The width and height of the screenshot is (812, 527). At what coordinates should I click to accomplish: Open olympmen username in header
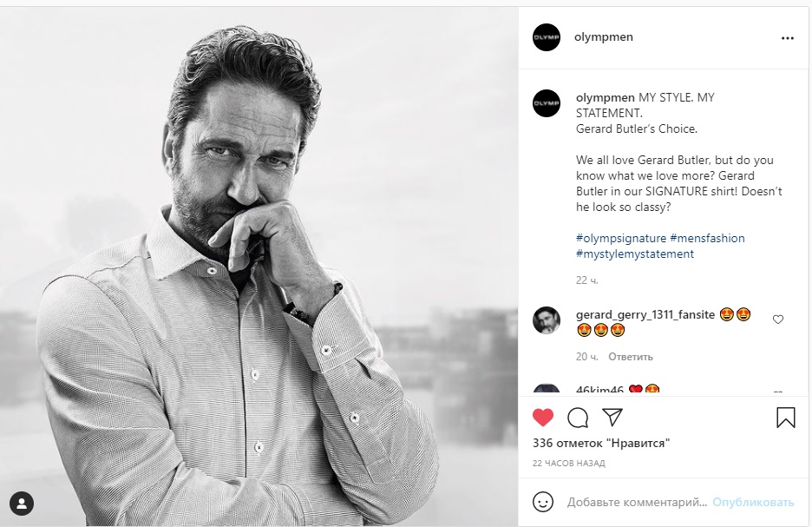(604, 37)
